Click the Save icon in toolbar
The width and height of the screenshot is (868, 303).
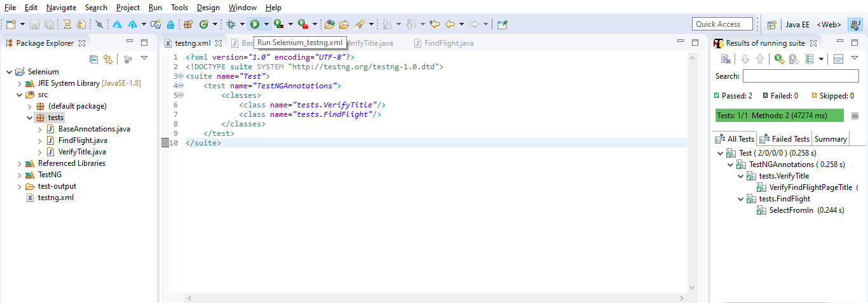[34, 24]
